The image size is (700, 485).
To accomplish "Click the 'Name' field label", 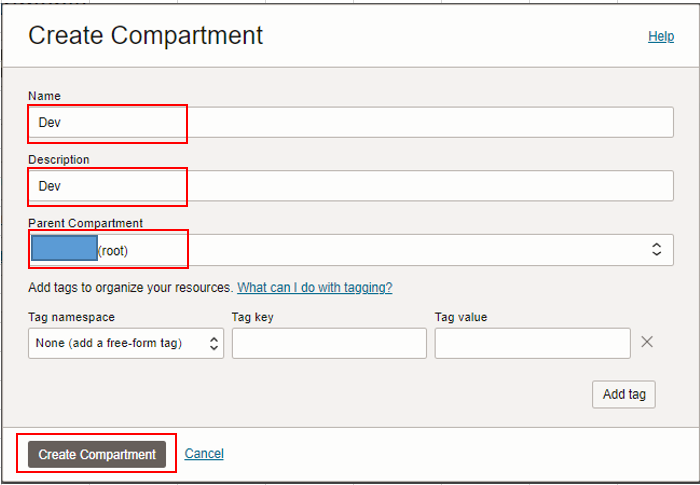I will [x=45, y=96].
